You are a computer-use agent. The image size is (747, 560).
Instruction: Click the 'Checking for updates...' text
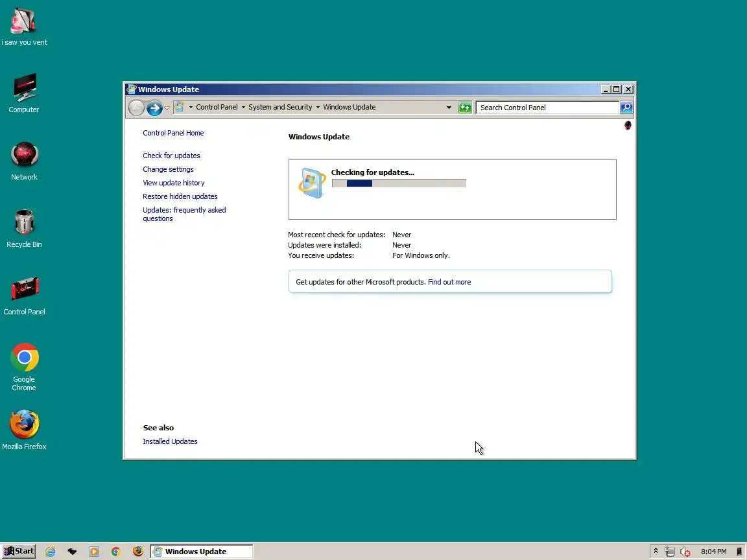tap(373, 172)
